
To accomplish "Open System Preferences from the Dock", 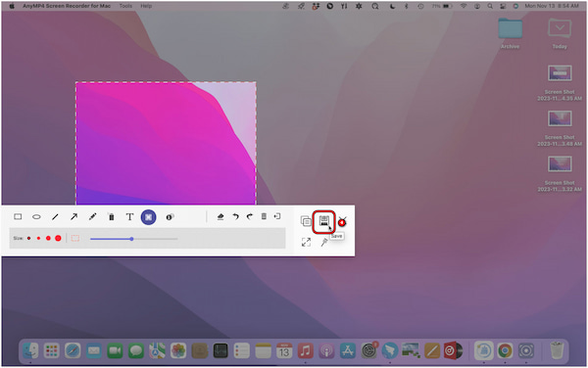I will 369,350.
